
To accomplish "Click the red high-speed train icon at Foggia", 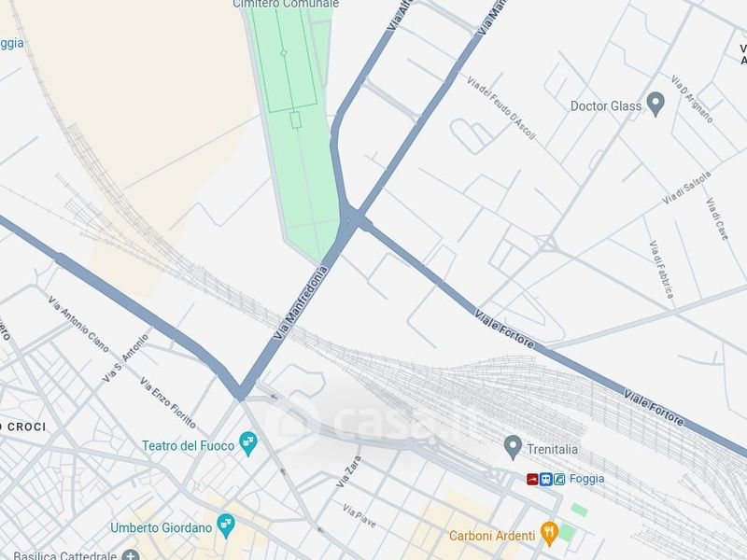I will pos(532,479).
